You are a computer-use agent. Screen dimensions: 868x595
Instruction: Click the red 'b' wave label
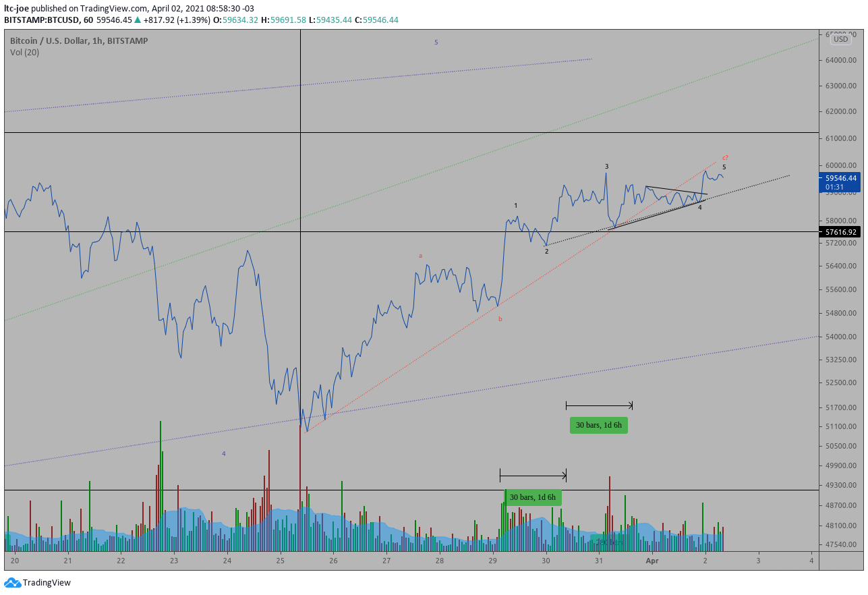click(x=500, y=319)
